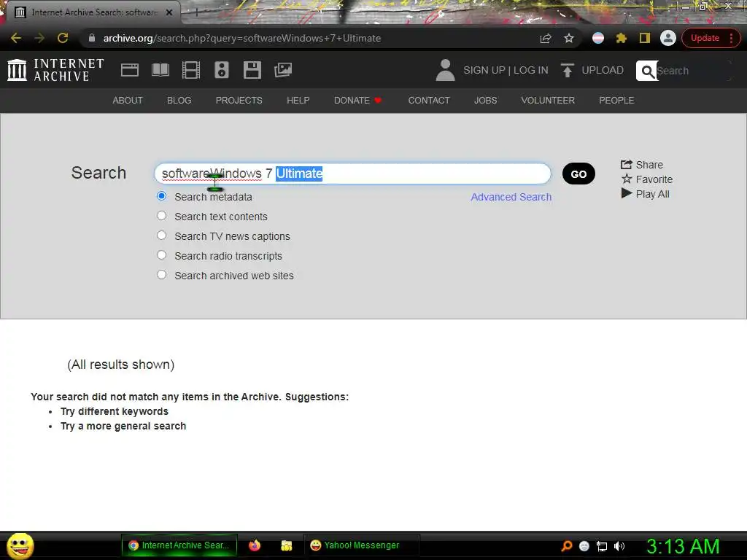
Task: Go back with browser back arrow
Action: [16, 38]
